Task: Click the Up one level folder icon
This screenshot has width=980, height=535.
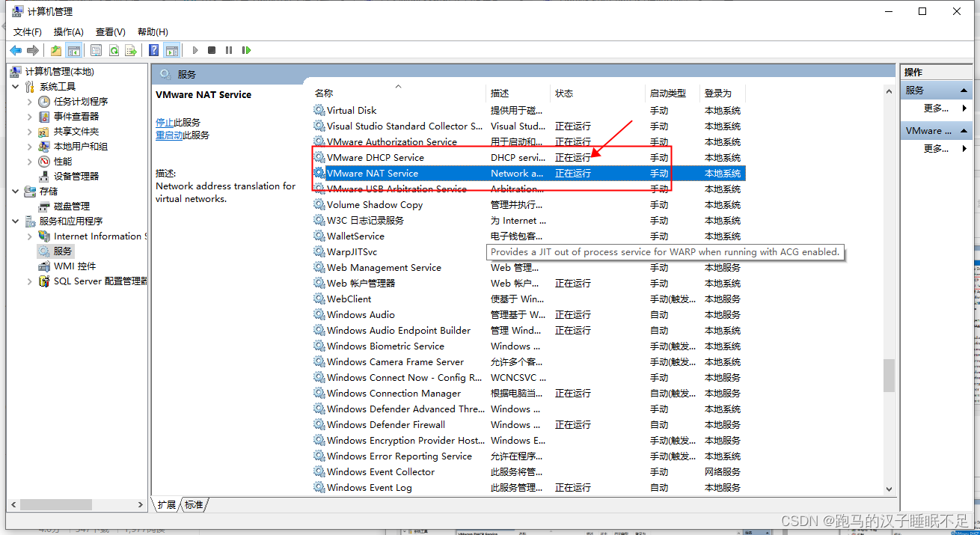Action: coord(56,50)
